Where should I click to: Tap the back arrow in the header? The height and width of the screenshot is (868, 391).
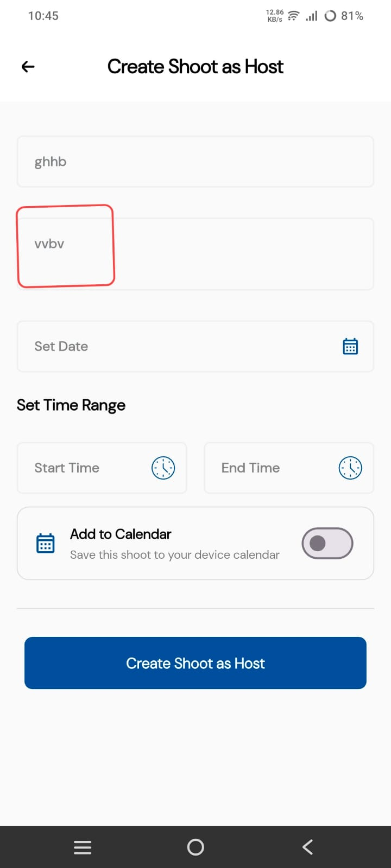coord(28,67)
